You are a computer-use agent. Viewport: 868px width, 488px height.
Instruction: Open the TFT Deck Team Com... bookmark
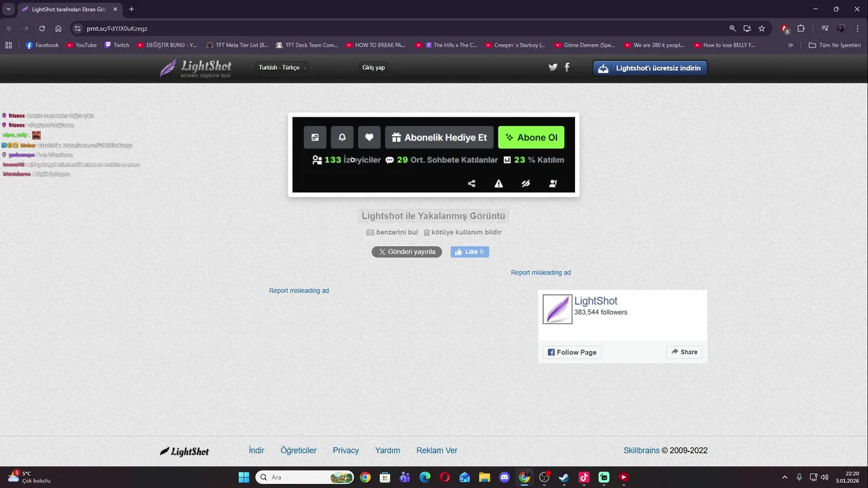tap(307, 45)
